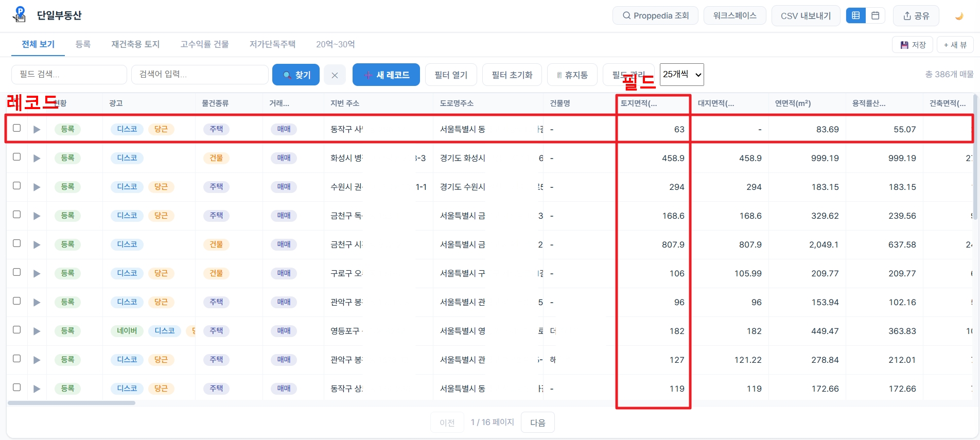Switch to 등록 tab
Image resolution: width=980 pixels, height=440 pixels.
click(x=83, y=44)
